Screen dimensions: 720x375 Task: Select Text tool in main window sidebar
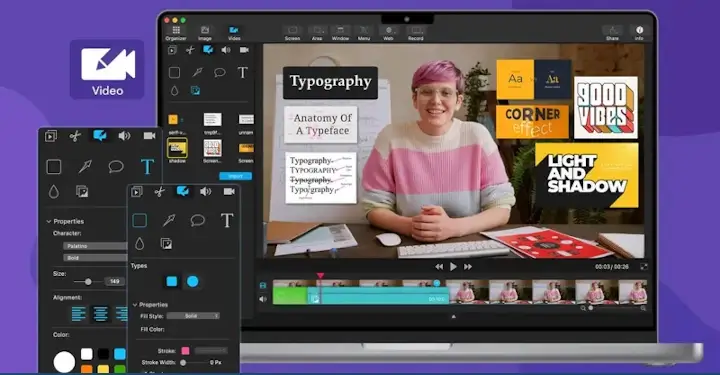point(242,73)
